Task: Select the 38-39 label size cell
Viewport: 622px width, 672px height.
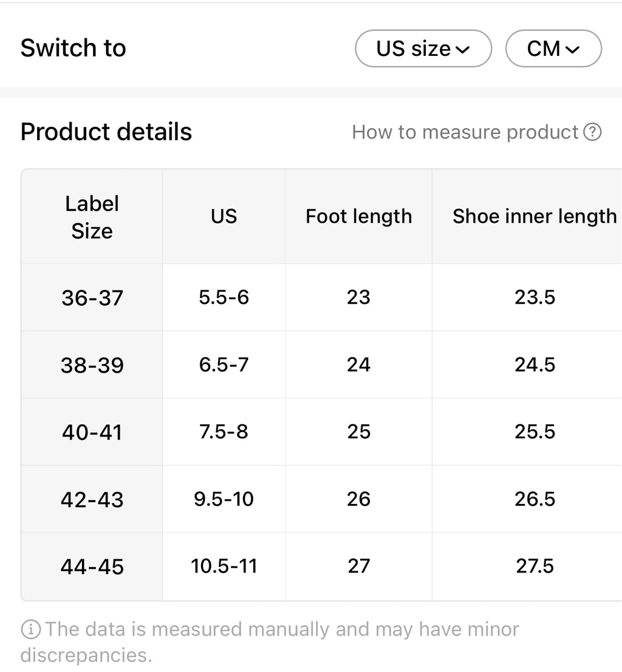Action: [x=92, y=365]
